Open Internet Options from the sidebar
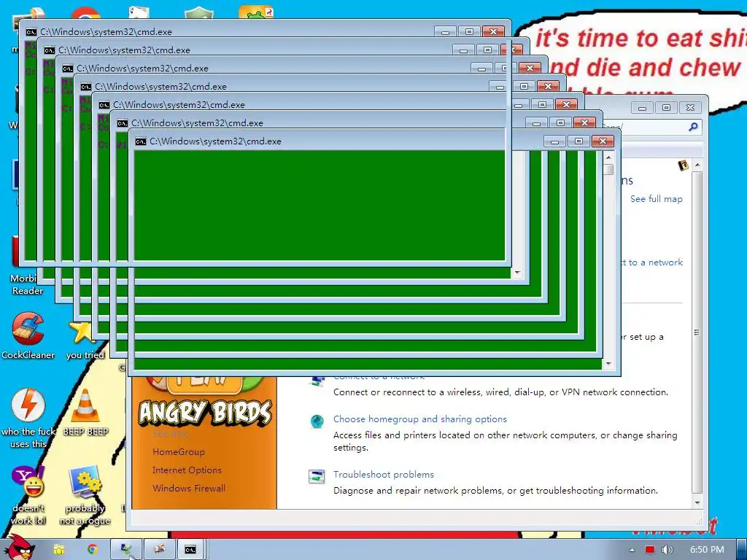The image size is (747, 560). [187, 470]
